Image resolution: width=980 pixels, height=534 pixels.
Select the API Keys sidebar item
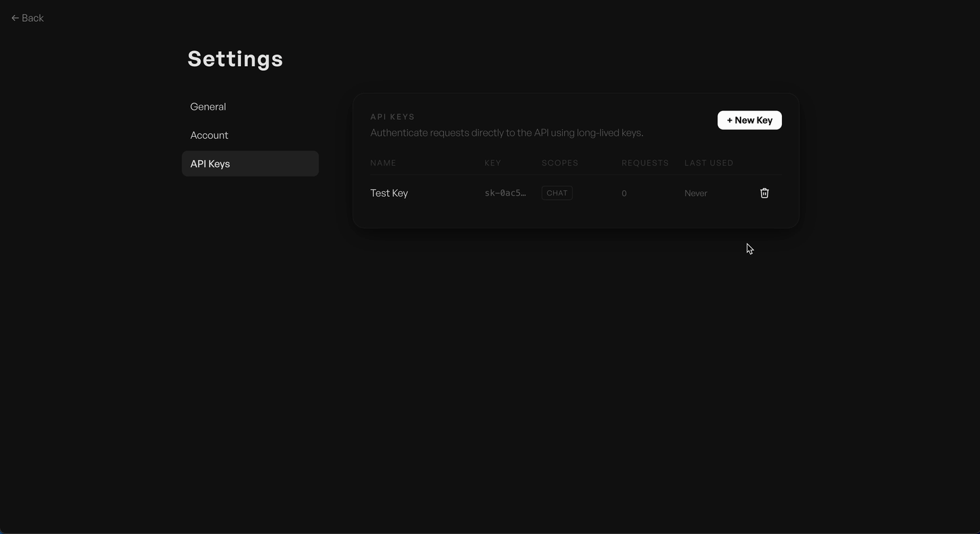250,163
